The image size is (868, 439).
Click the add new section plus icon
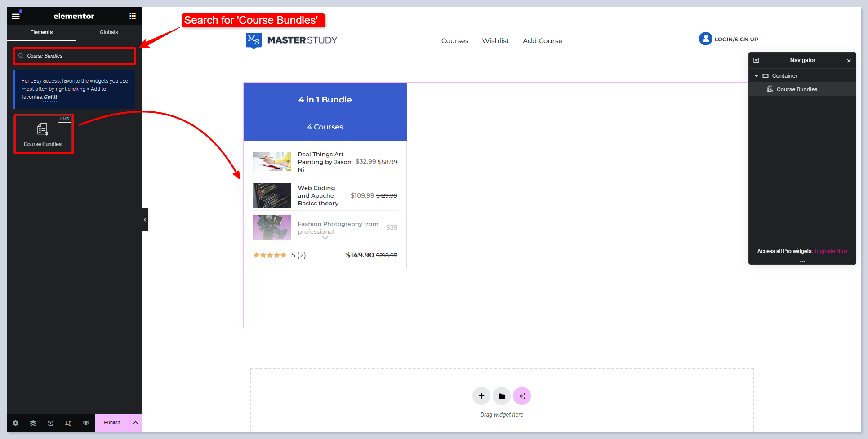point(481,396)
